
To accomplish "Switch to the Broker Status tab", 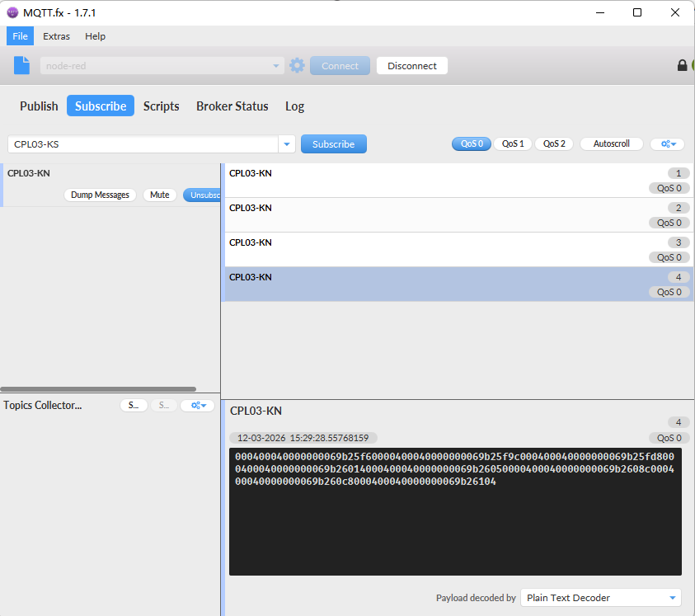I will (232, 106).
